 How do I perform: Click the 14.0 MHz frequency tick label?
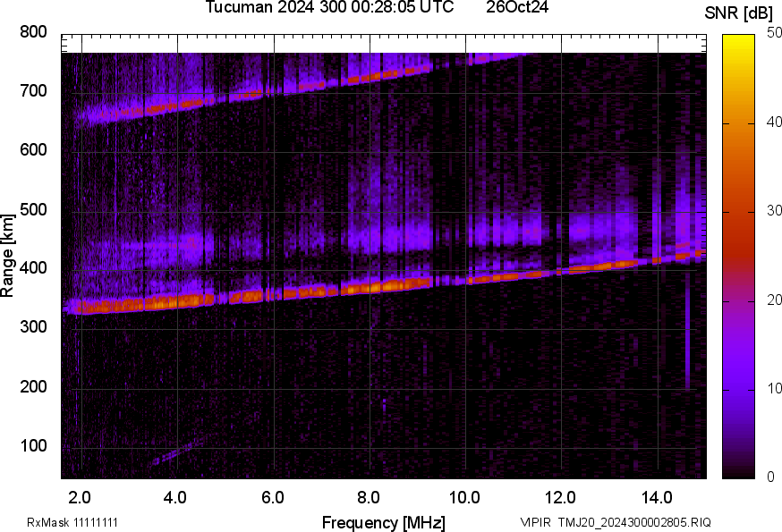click(657, 497)
